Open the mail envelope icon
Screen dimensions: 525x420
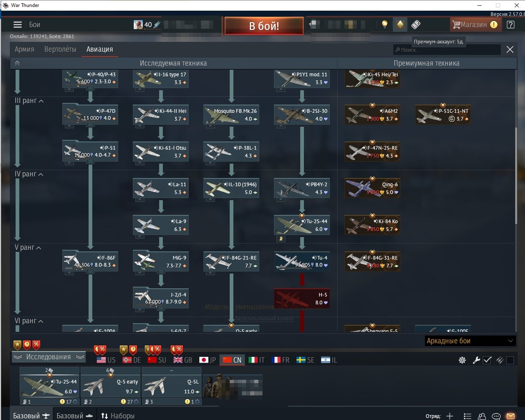pyautogui.click(x=511, y=416)
